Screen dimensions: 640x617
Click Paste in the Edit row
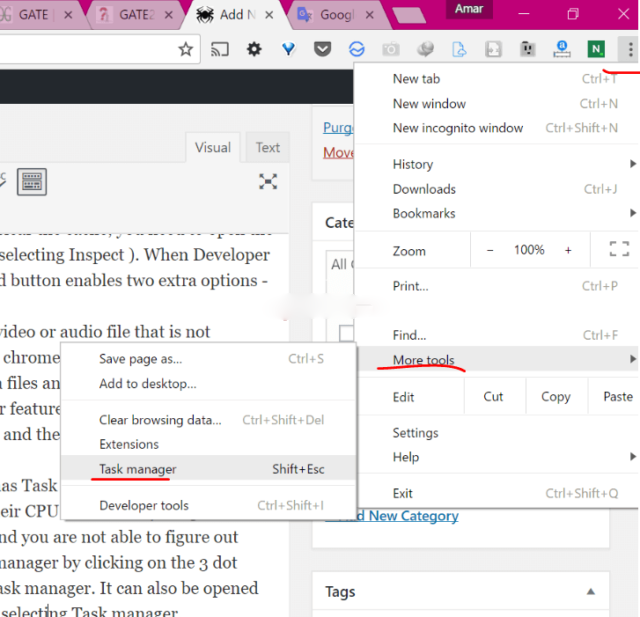[x=614, y=397]
